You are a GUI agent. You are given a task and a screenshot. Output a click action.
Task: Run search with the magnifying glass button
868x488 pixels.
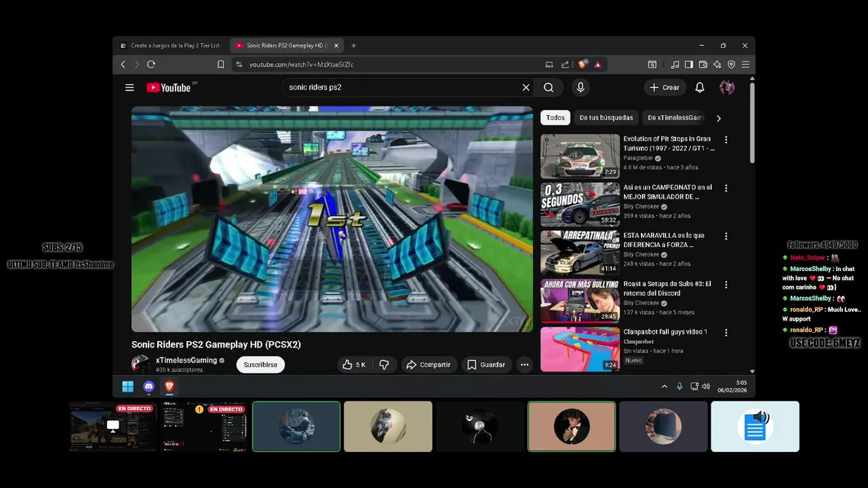549,87
